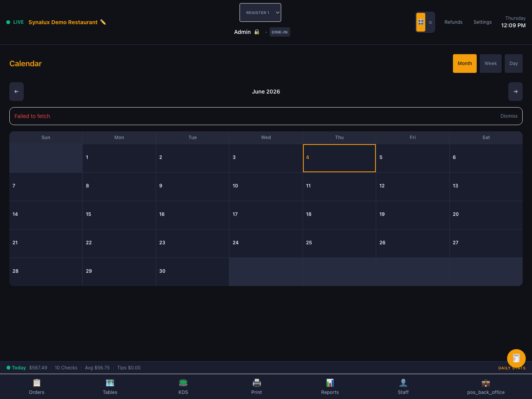Click the Print printer icon
Viewport: 532px width, 399px height.
[x=257, y=383]
